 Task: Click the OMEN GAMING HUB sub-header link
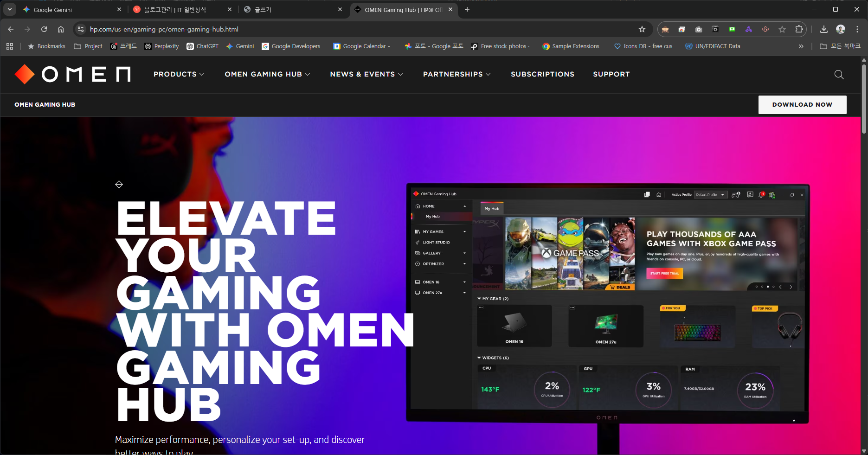click(x=45, y=105)
